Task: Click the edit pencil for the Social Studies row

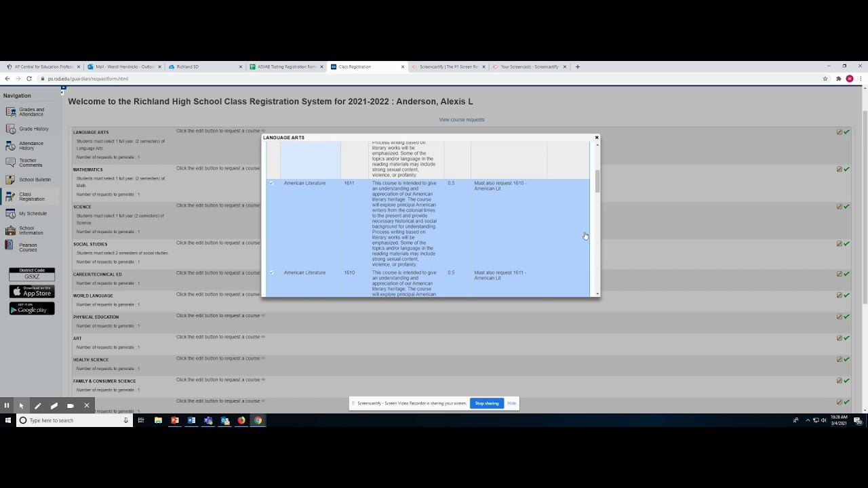Action: [840, 244]
